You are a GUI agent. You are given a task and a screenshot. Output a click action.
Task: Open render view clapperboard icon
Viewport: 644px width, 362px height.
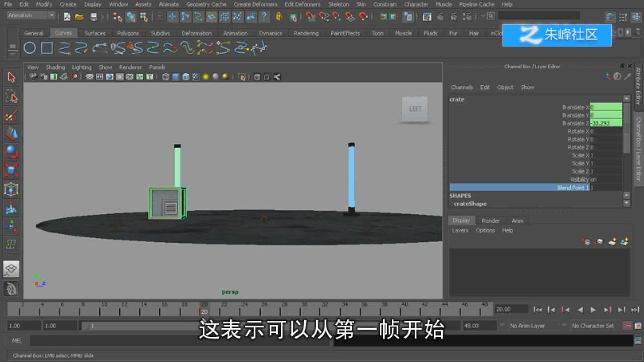427,17
